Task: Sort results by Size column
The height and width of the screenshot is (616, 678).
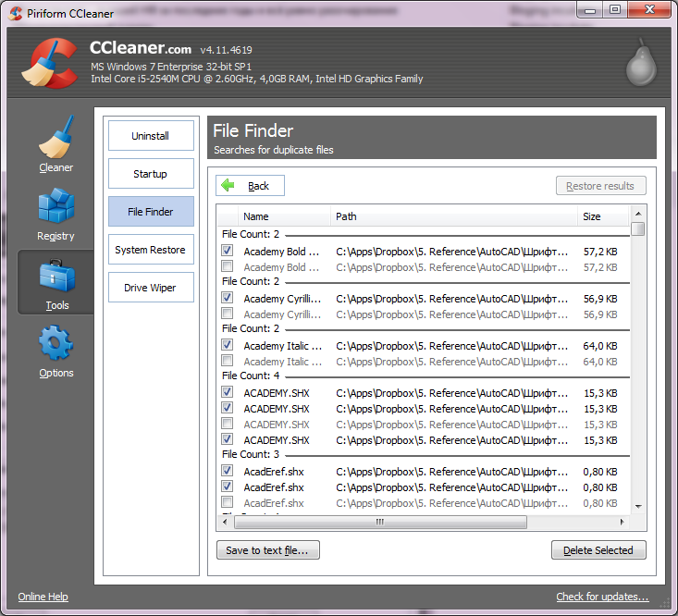Action: tap(603, 216)
